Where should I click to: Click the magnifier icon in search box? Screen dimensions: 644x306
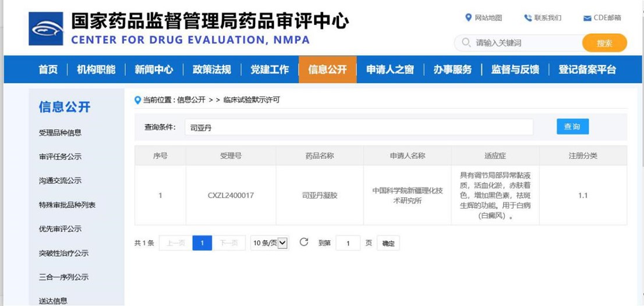[x=466, y=42]
